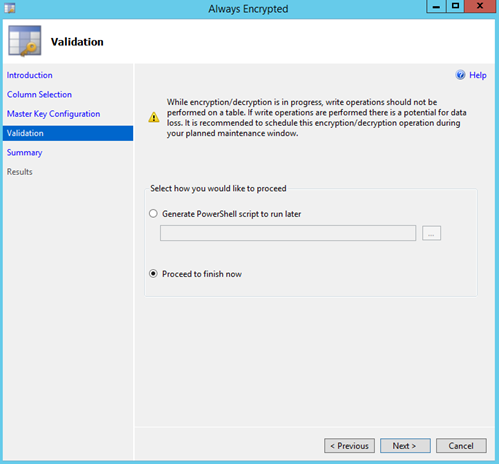Cancel the Always Encrypted wizard
Screen dimensions: 499x464
461,446
